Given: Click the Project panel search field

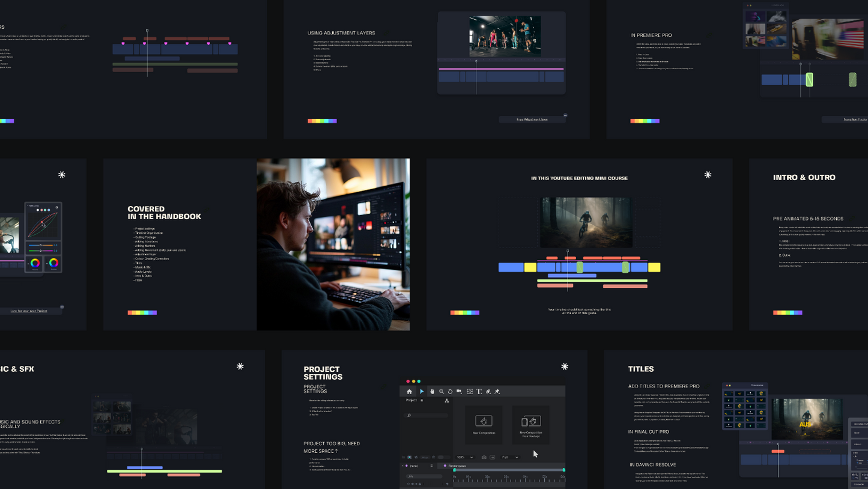Looking at the screenshot, I should (428, 415).
